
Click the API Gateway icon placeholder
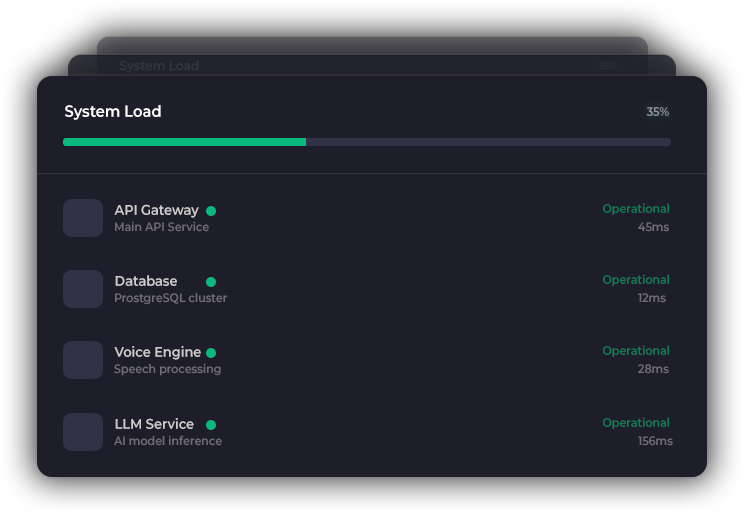83,218
